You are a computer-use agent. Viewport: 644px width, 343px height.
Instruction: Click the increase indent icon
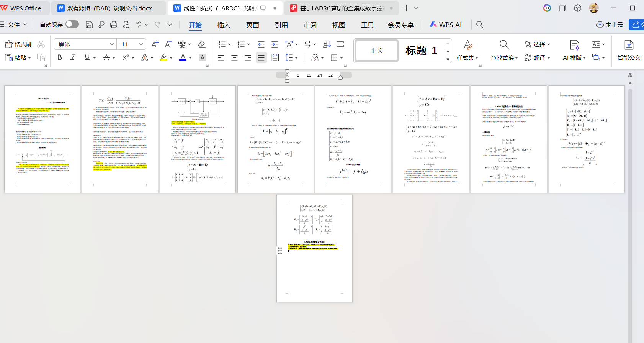point(275,44)
